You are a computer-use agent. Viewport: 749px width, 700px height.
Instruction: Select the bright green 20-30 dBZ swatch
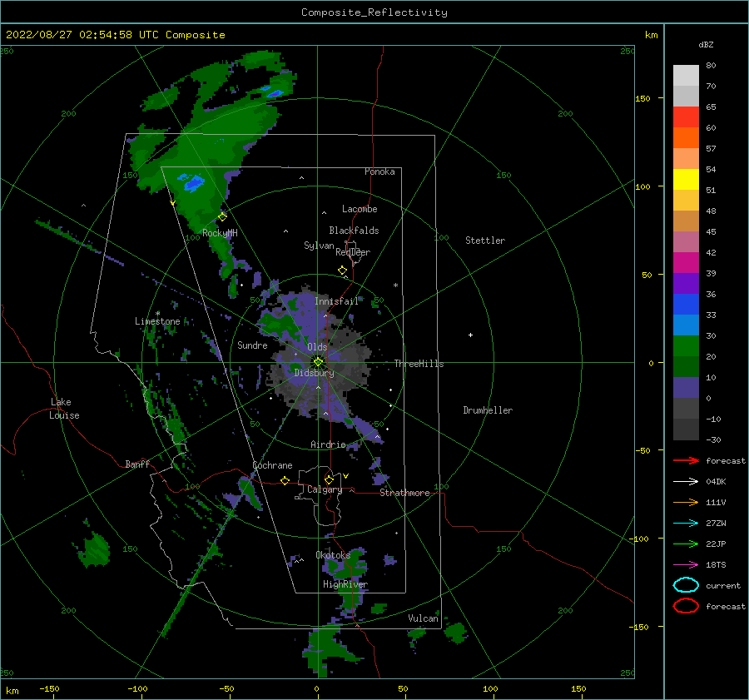[x=686, y=346]
